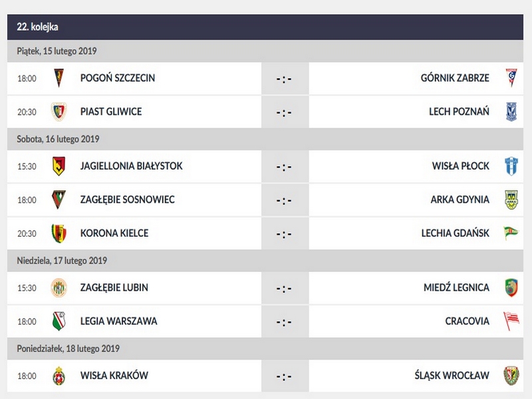Click the Lechia Gdańsk club crest
Viewport: 532px width, 399px height.
tap(510, 233)
